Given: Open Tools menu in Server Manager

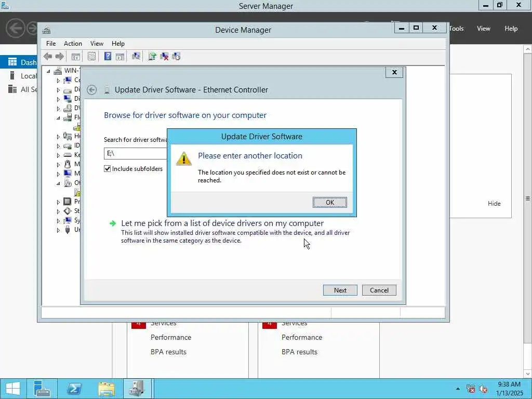Looking at the screenshot, I should 456,29.
